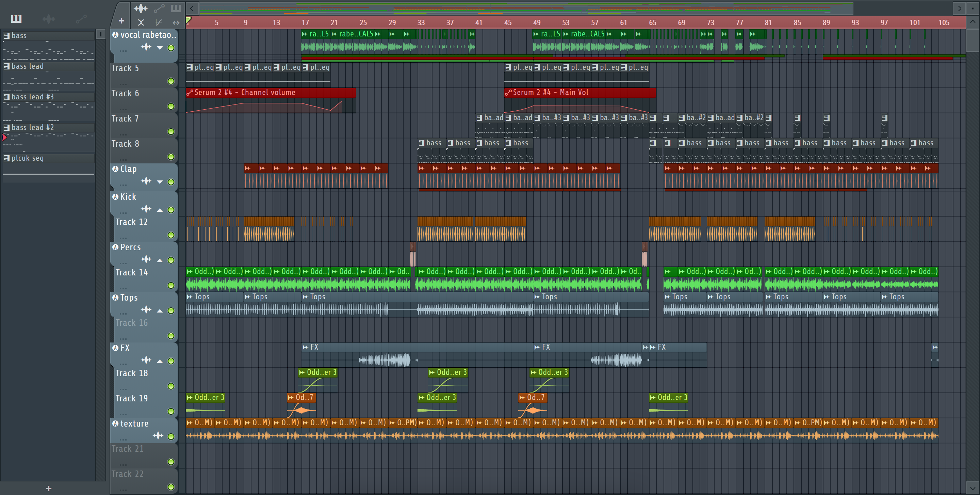Click scroll-right arrow above the timeline

point(960,8)
